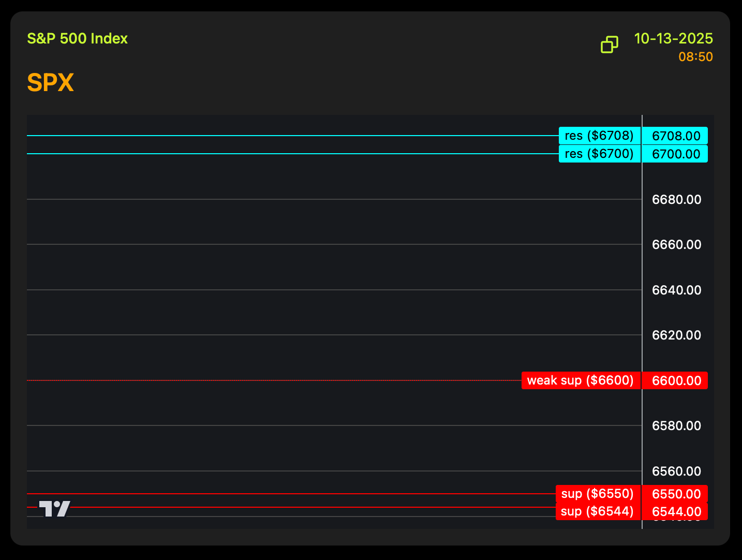
Task: Click the 08:50 timestamp
Action: click(x=695, y=57)
